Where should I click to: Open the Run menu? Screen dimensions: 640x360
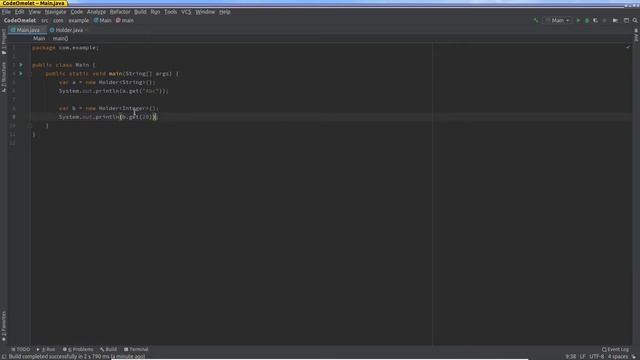tap(155, 12)
